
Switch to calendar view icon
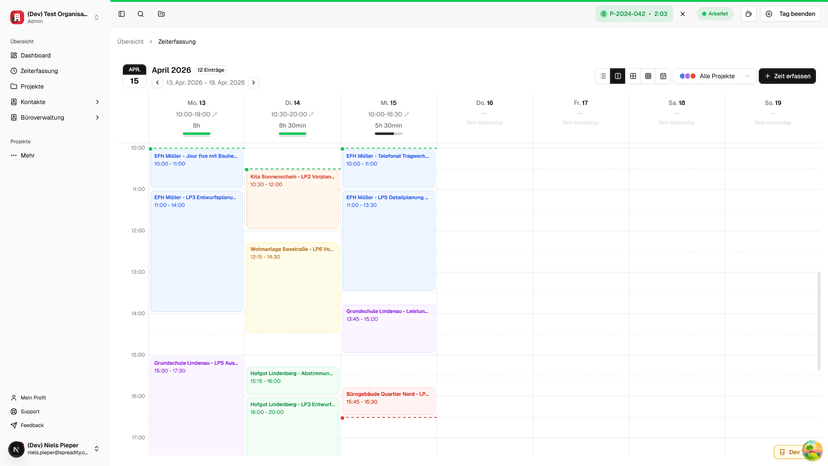663,76
